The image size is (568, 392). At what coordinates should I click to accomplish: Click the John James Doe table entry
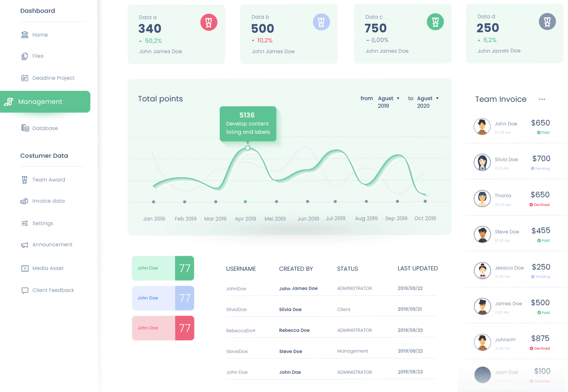[x=298, y=289]
